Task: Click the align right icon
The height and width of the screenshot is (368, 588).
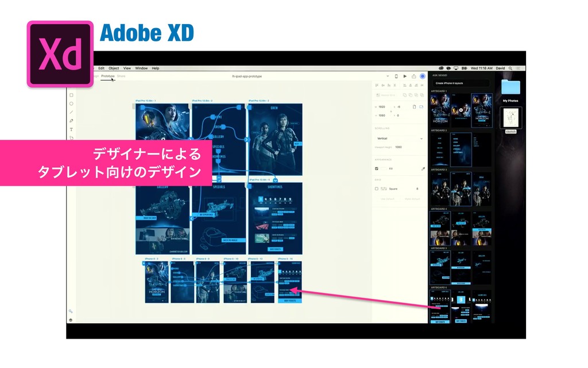Action: tap(416, 86)
